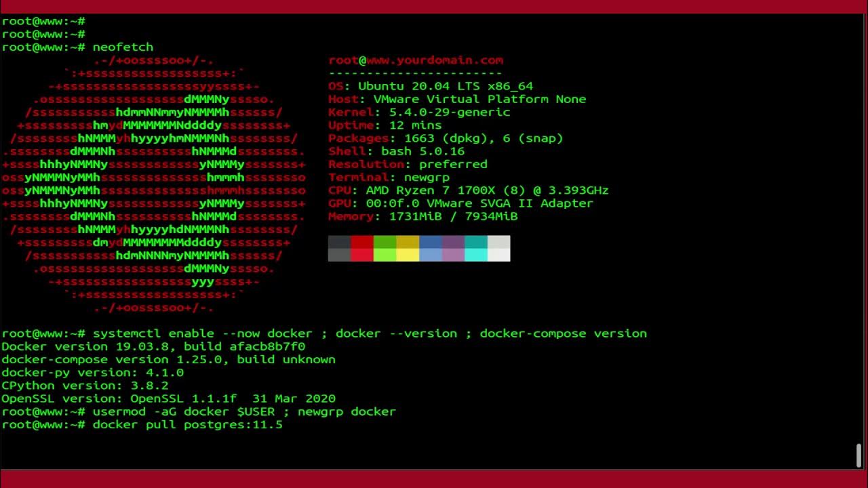Pick the dark blue swatch in top row

[x=431, y=242]
